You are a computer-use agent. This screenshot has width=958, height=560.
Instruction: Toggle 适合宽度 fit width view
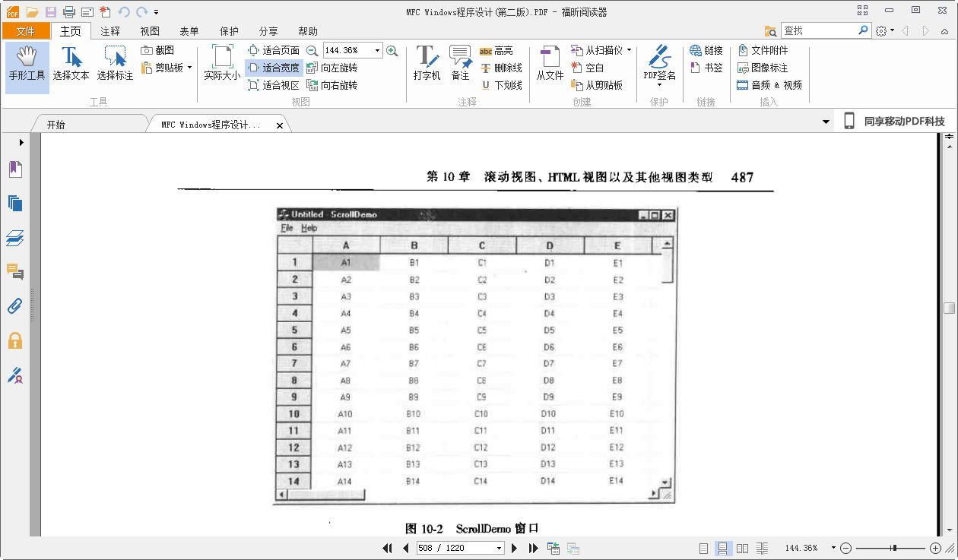pos(274,68)
